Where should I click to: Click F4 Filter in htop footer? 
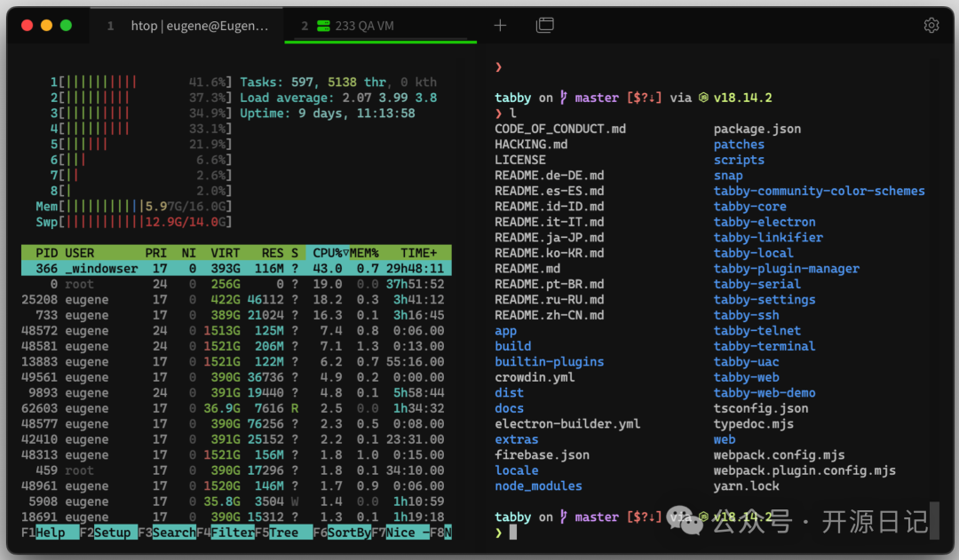click(226, 532)
